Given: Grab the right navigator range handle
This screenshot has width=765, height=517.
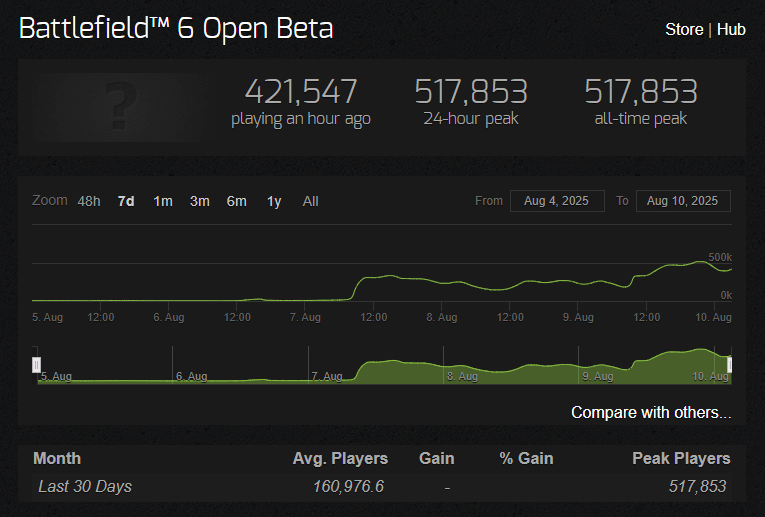Looking at the screenshot, I should click(729, 365).
